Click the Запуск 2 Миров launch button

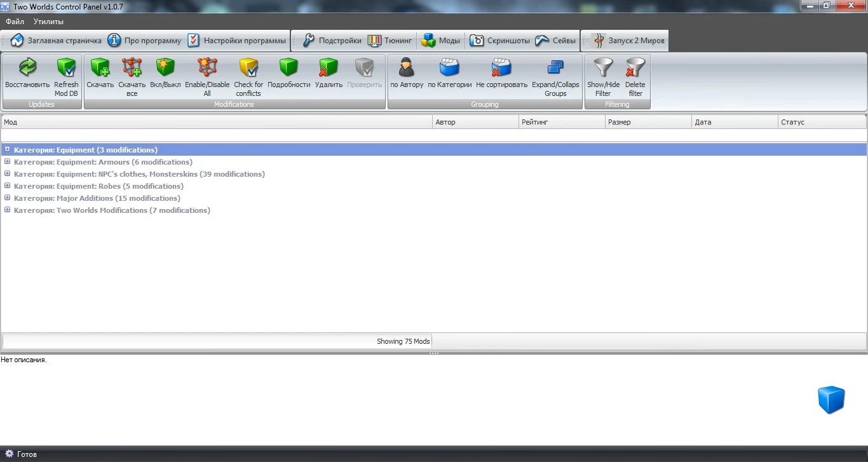click(624, 39)
